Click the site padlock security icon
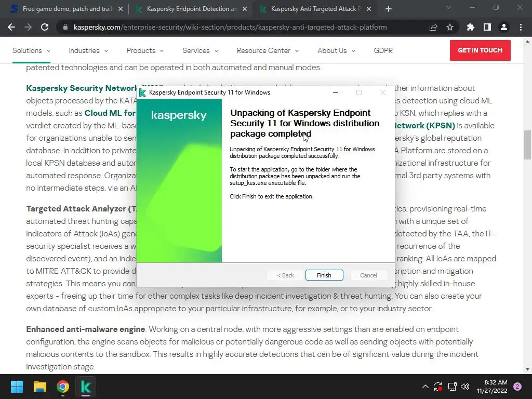This screenshot has height=399, width=532. coord(65,27)
